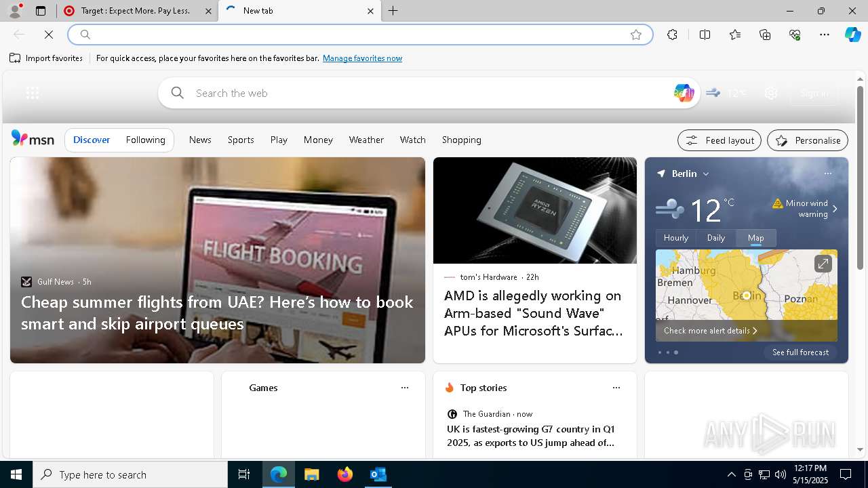
Task: Close the New tab tab
Action: [x=370, y=11]
